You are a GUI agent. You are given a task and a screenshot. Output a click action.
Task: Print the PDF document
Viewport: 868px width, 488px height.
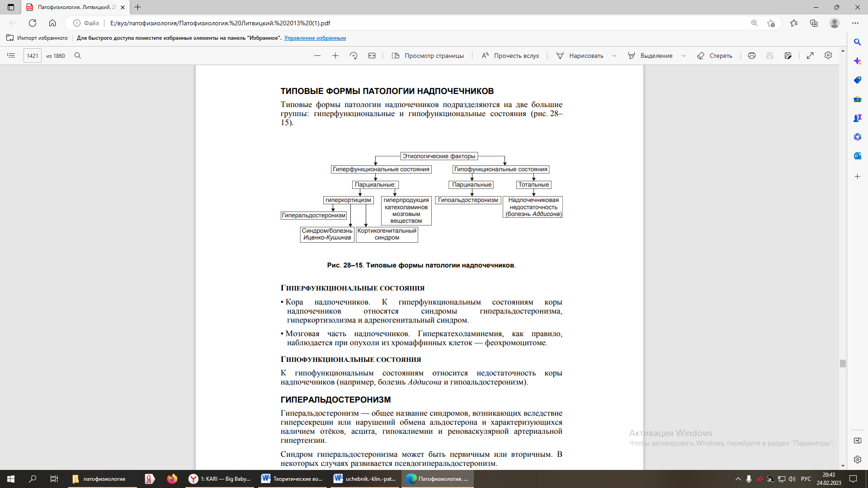(752, 56)
